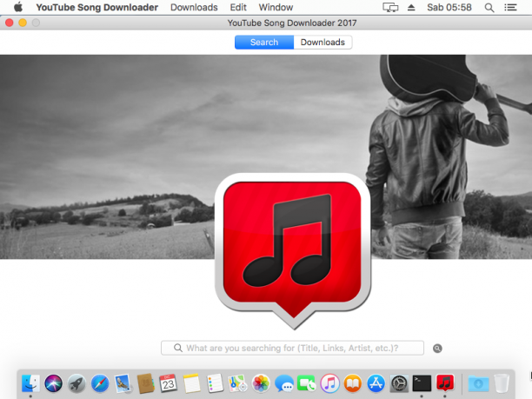This screenshot has width=532, height=399.
Task: Open iBooks from the dock
Action: (353, 383)
